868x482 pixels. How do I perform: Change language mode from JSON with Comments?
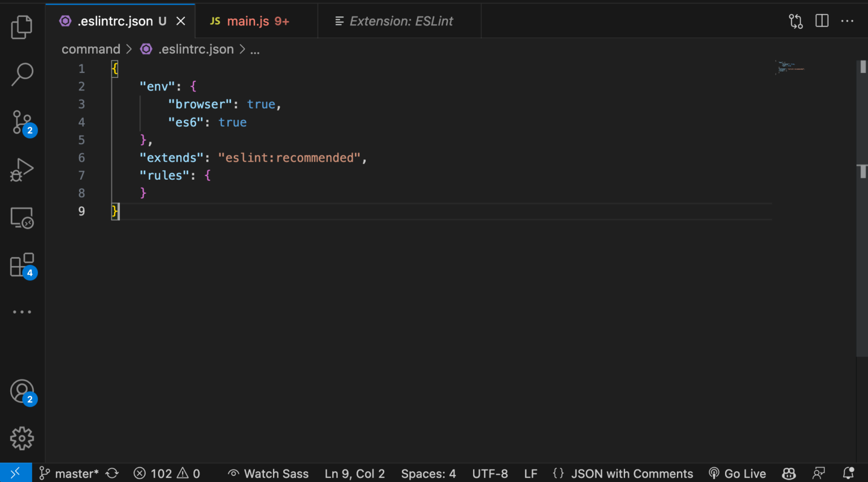[632, 473]
